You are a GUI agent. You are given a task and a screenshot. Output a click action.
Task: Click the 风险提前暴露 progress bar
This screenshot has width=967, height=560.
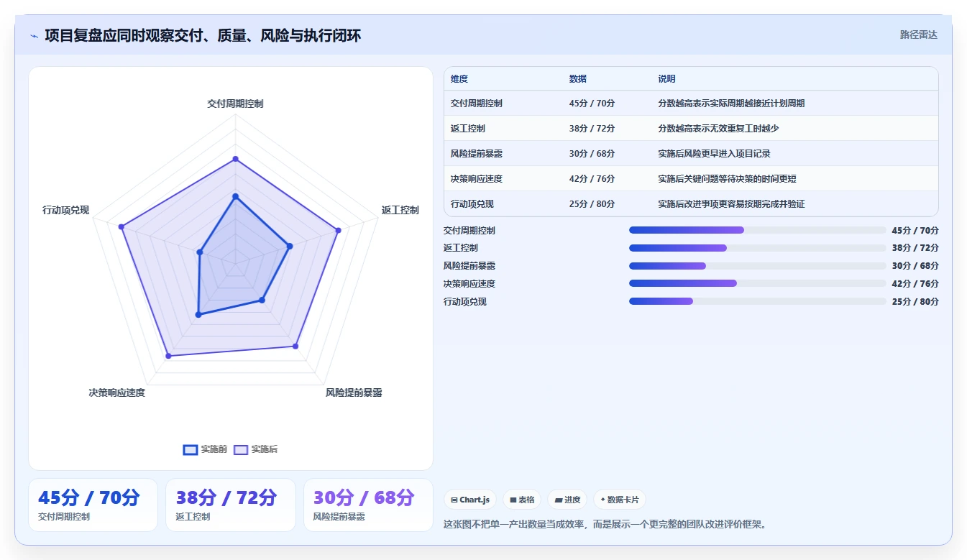(x=757, y=266)
